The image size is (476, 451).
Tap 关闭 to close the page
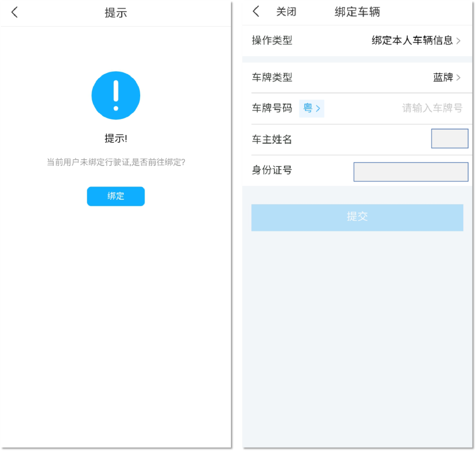pos(286,12)
